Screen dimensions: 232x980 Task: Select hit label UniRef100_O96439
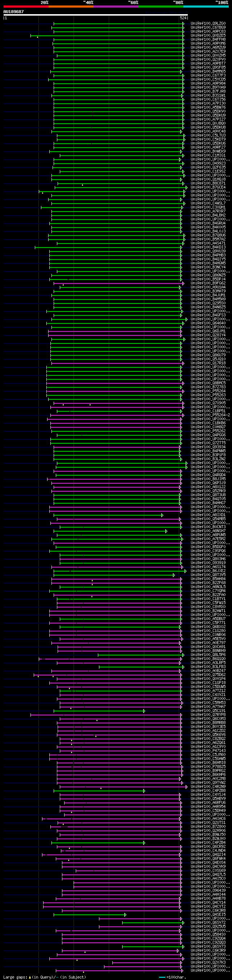[208, 890]
